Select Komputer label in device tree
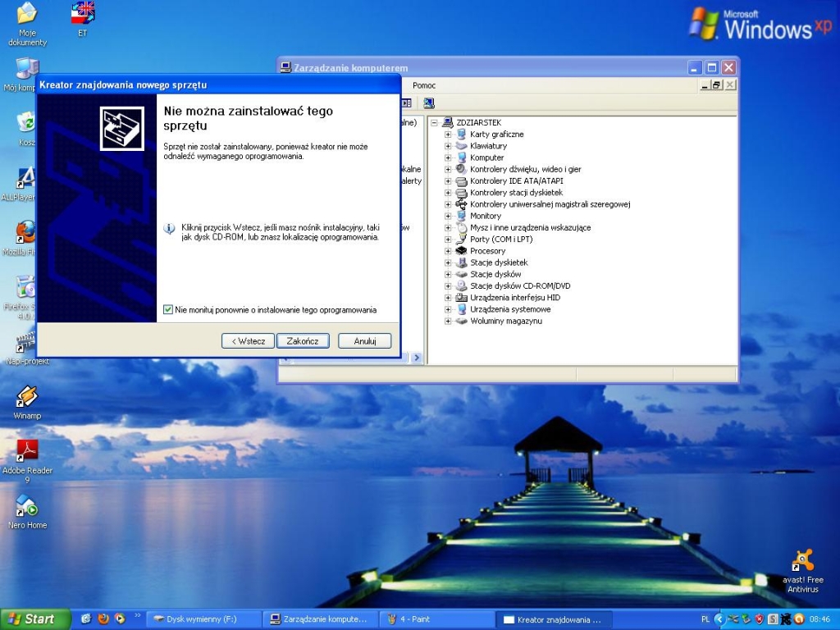Viewport: 840px width, 630px height. 486,157
